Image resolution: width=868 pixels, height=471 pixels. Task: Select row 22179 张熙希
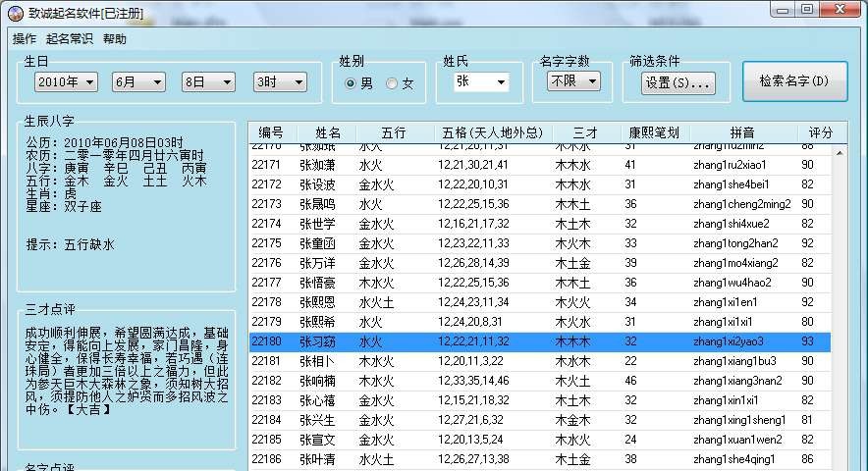click(540, 322)
